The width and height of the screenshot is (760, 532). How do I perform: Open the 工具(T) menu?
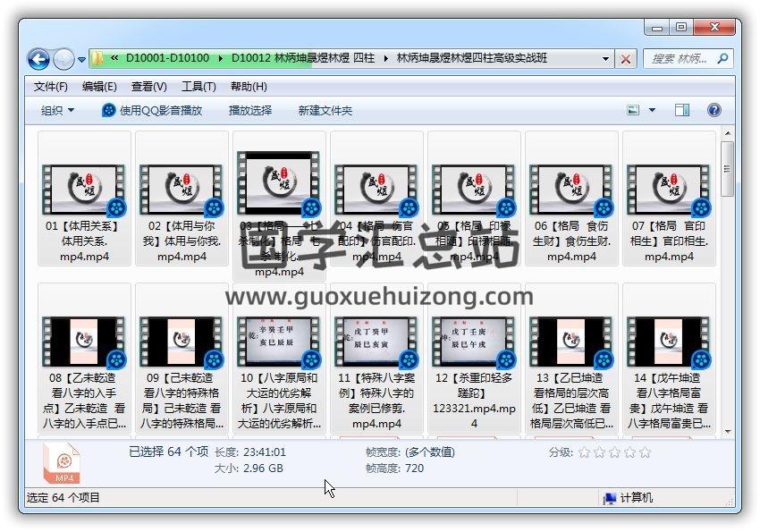pyautogui.click(x=198, y=87)
